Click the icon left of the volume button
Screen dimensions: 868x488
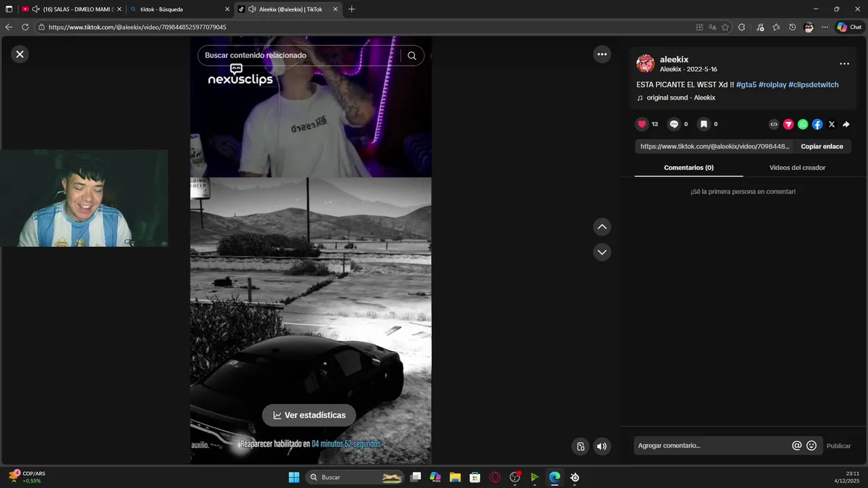point(580,446)
